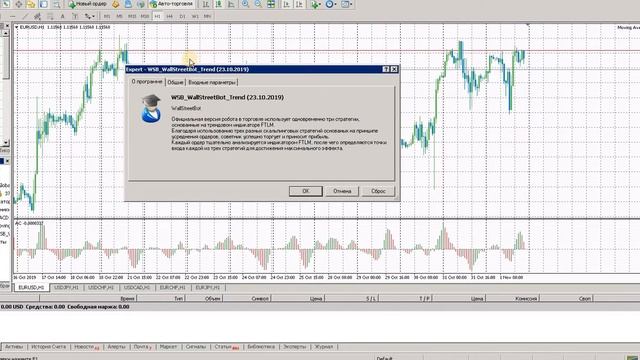640x360 pixels.
Task: Open the EURUSD,H1 chart triangle menu
Action: coord(16,27)
